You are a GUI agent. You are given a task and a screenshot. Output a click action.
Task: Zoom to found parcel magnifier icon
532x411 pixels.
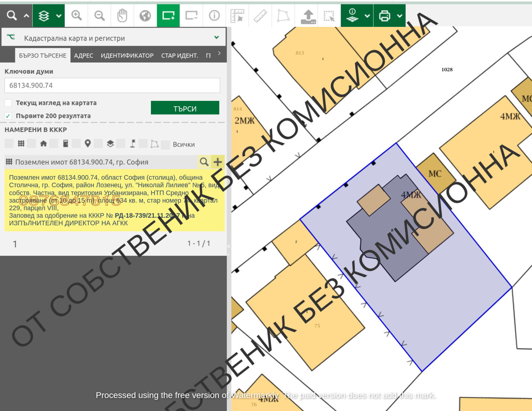pyautogui.click(x=204, y=162)
